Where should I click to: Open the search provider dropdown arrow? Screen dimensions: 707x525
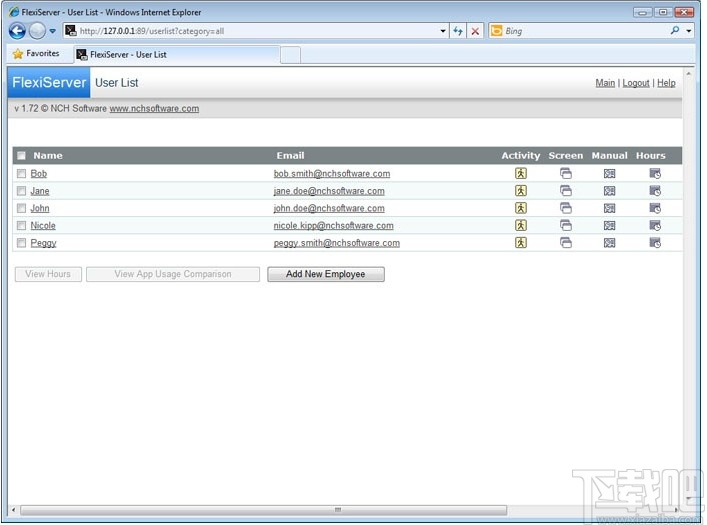(x=689, y=31)
